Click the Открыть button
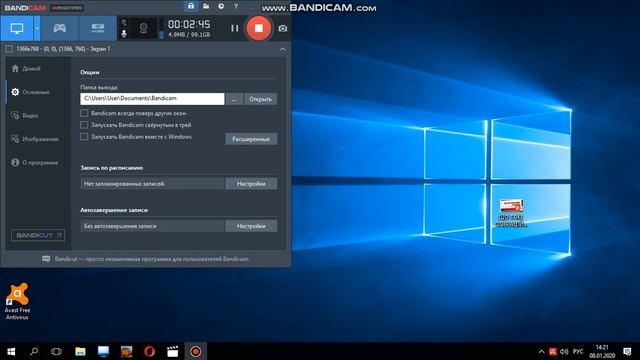The height and width of the screenshot is (360, 640). pos(260,99)
